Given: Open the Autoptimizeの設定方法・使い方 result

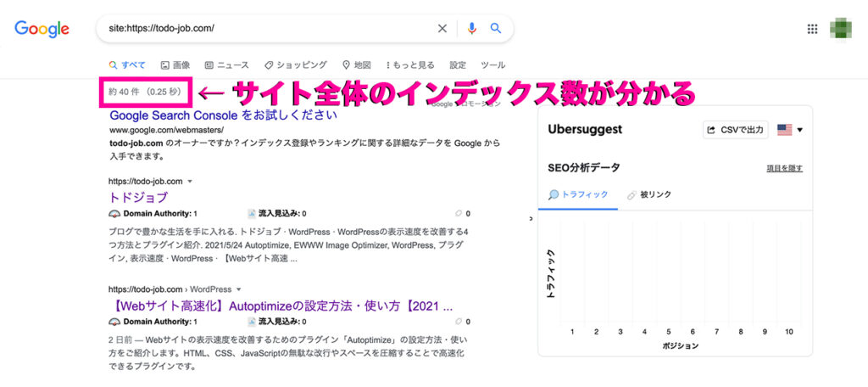Looking at the screenshot, I should point(281,306).
